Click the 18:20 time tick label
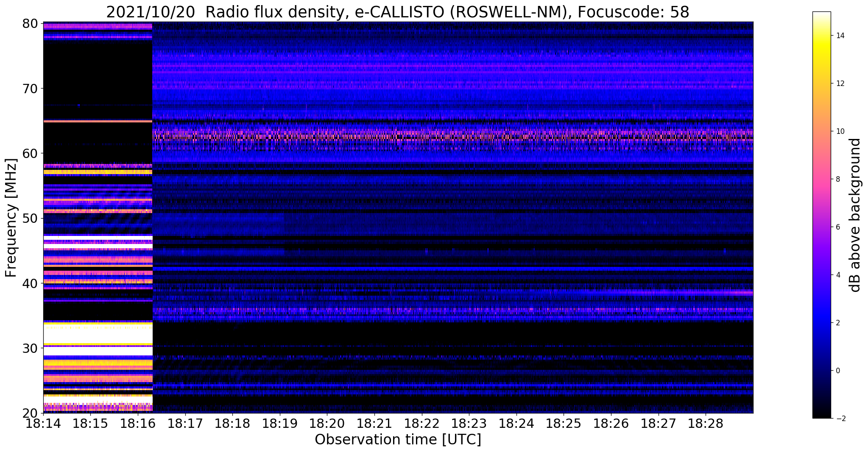868x452 pixels. coord(327,423)
